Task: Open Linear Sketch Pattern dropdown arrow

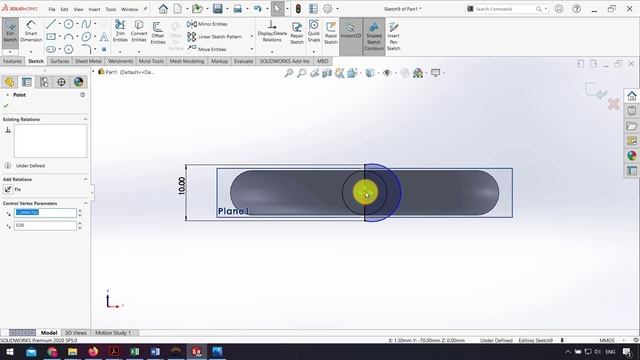Action: tap(251, 37)
